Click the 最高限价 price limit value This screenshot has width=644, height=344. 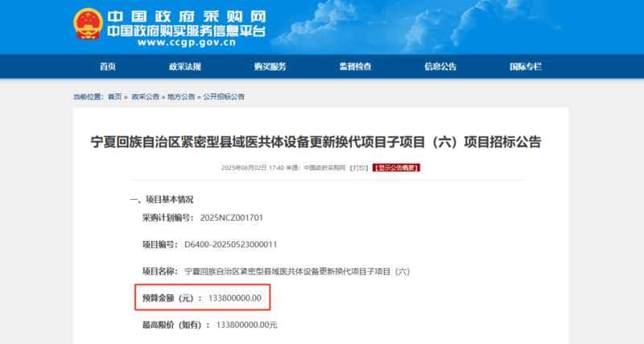246,325
